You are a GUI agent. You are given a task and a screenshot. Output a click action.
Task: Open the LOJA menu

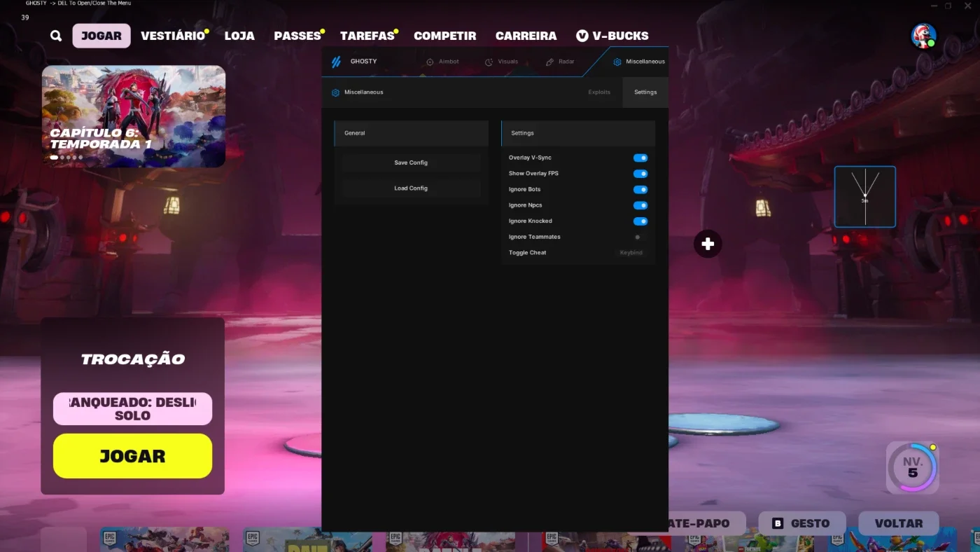(239, 36)
